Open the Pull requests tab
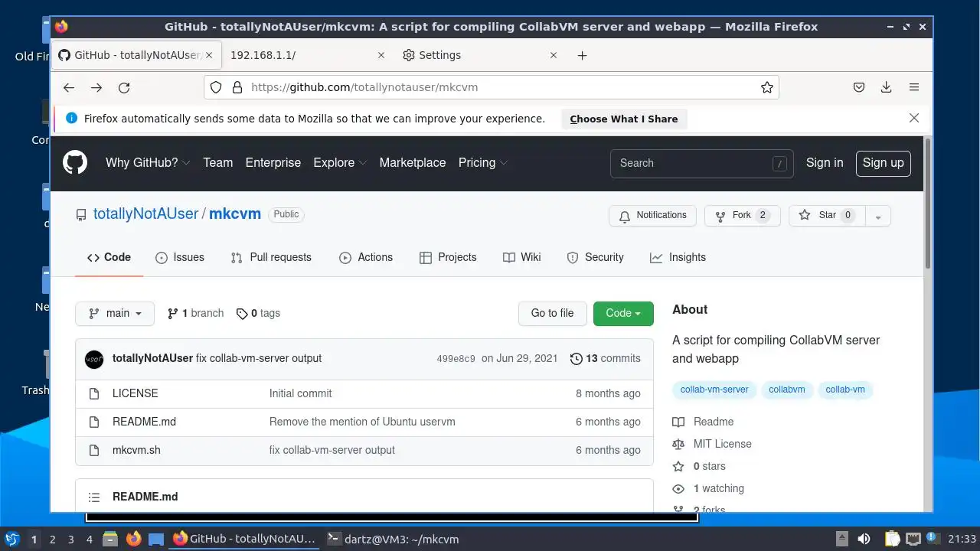The width and height of the screenshot is (980, 551). click(x=271, y=257)
